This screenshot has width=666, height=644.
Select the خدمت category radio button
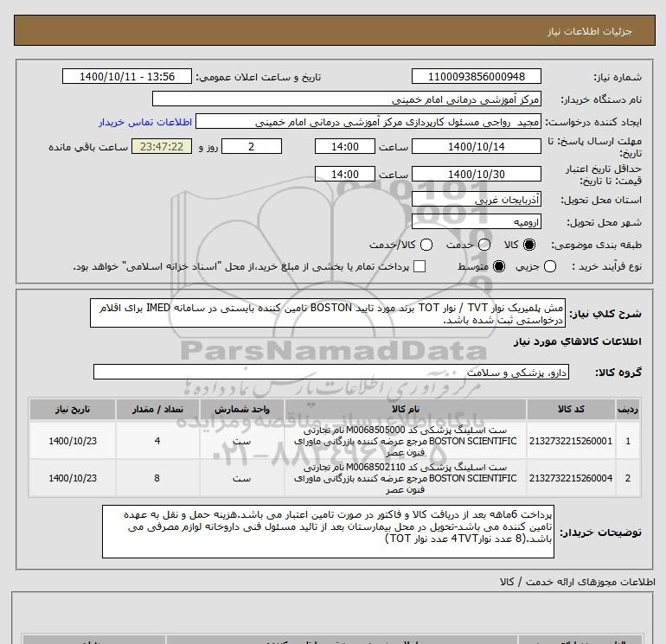tap(484, 245)
